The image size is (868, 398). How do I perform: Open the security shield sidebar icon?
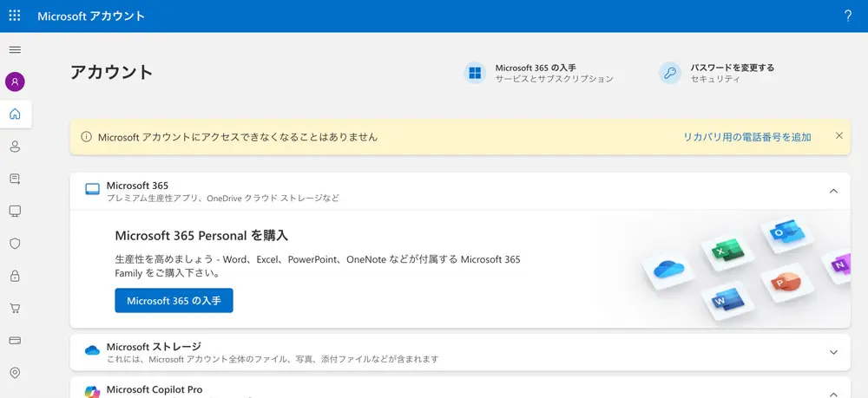15,243
